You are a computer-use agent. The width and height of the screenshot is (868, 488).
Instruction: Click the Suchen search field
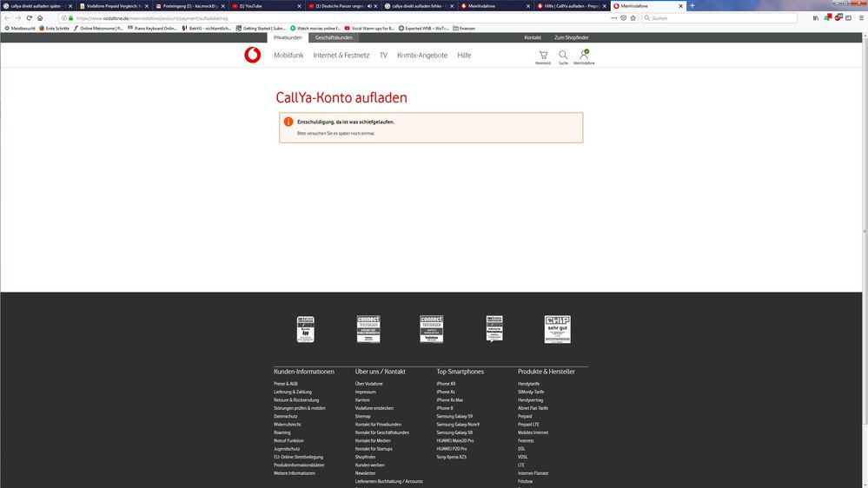click(719, 18)
